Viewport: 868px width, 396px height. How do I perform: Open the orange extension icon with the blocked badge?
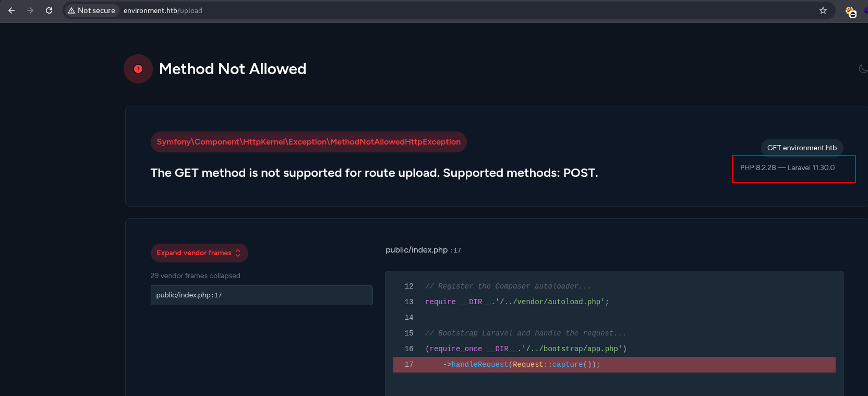click(850, 11)
